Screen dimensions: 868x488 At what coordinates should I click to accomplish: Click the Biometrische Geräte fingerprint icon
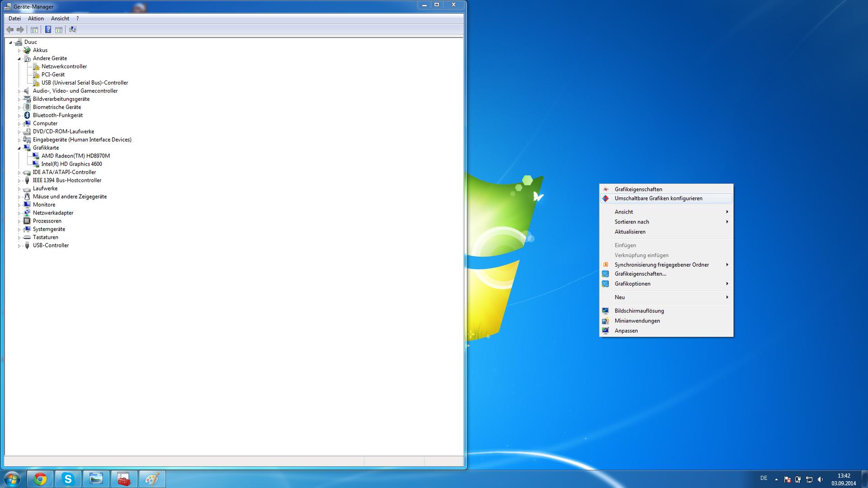pyautogui.click(x=27, y=107)
